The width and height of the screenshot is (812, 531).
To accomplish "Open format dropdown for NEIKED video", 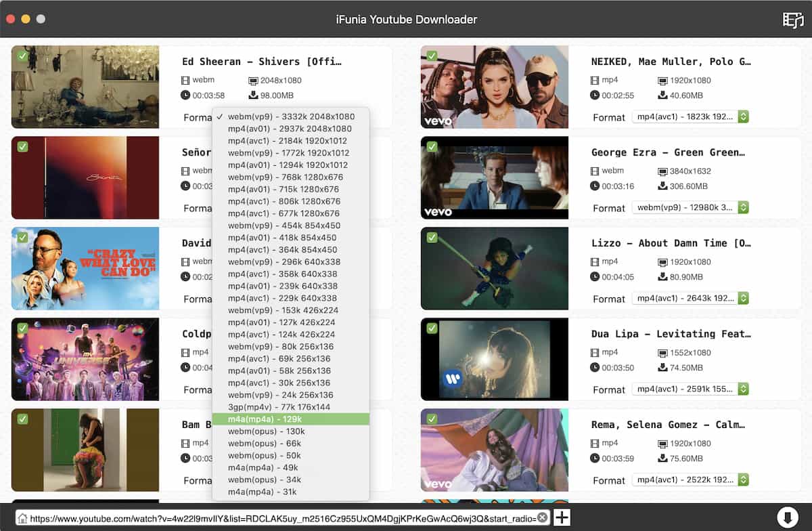I will pyautogui.click(x=690, y=117).
